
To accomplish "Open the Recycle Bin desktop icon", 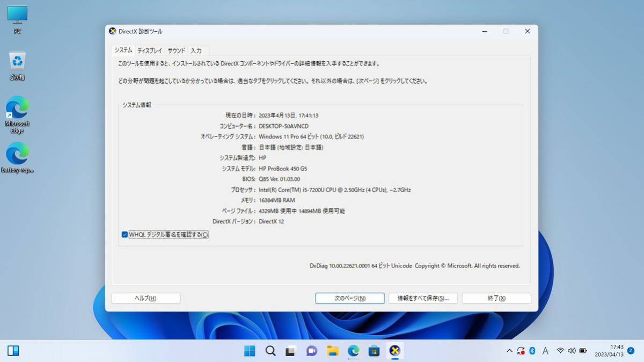I will point(17,66).
